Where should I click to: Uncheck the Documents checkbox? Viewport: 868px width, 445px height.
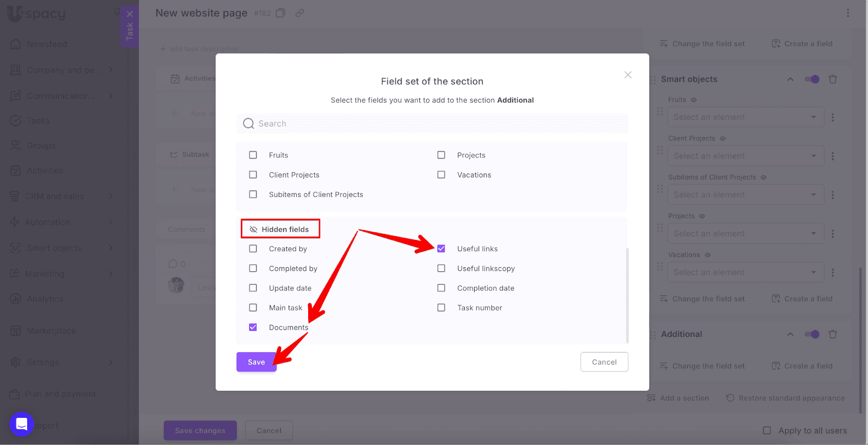pos(253,327)
